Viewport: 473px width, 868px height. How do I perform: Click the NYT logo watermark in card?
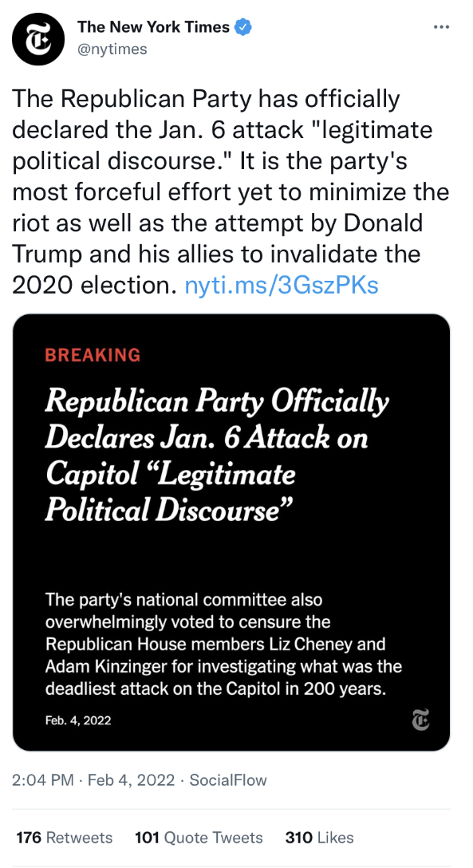(421, 720)
